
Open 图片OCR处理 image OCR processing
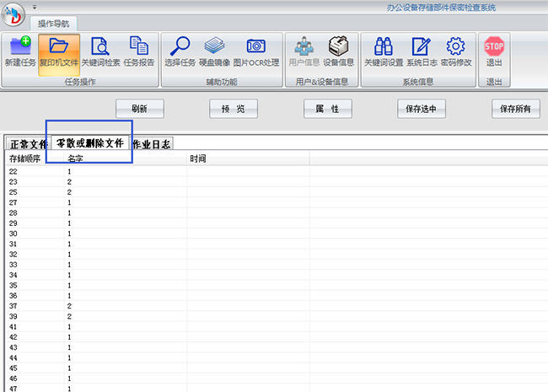[x=256, y=52]
